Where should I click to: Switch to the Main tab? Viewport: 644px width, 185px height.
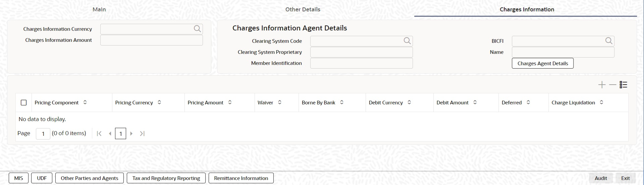coord(99,9)
